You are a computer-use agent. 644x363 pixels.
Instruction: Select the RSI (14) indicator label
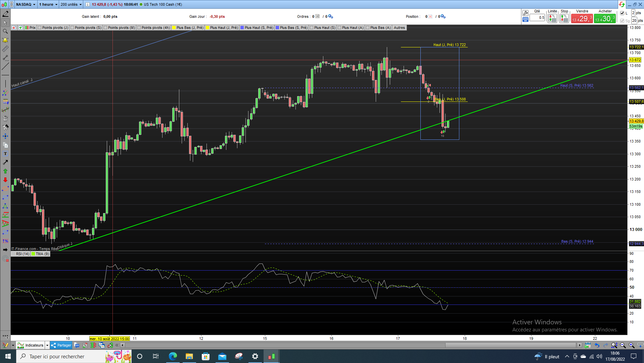coord(21,254)
